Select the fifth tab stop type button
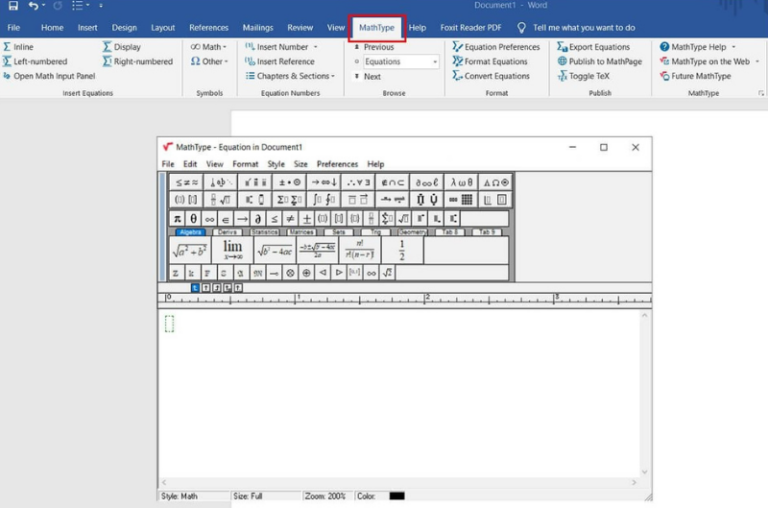The width and height of the screenshot is (768, 508). (x=238, y=288)
